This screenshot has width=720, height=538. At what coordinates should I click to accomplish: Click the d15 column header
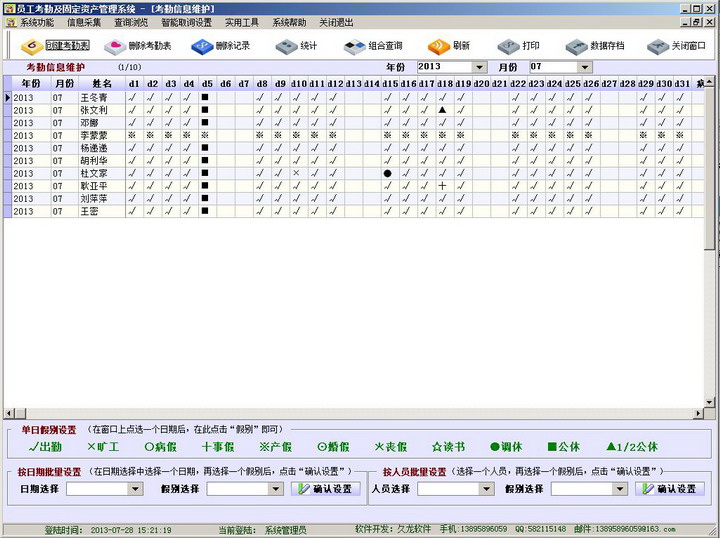click(390, 84)
